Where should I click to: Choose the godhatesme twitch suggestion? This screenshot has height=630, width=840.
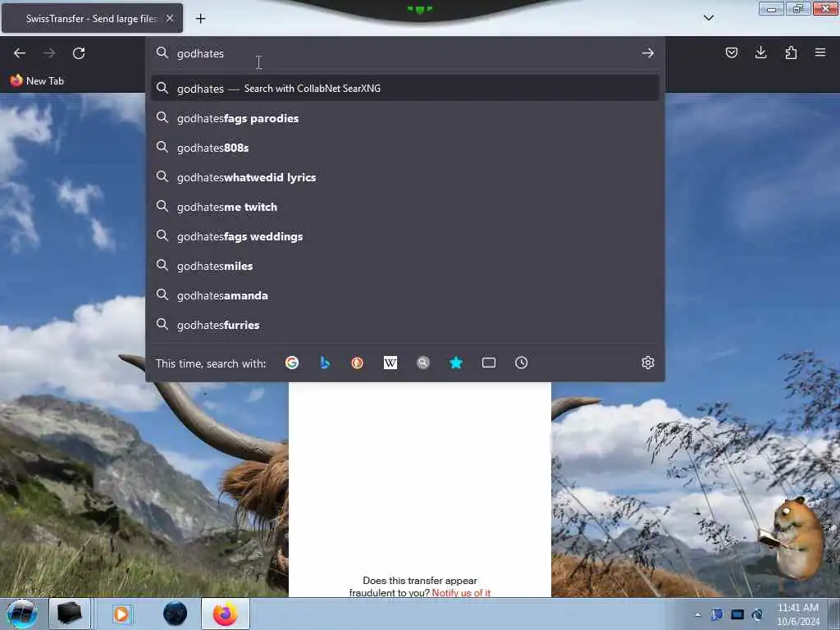click(404, 207)
